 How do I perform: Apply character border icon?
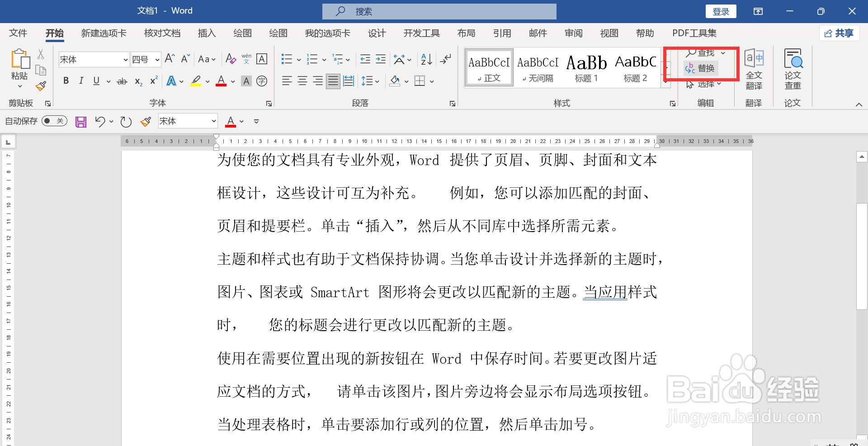click(262, 59)
